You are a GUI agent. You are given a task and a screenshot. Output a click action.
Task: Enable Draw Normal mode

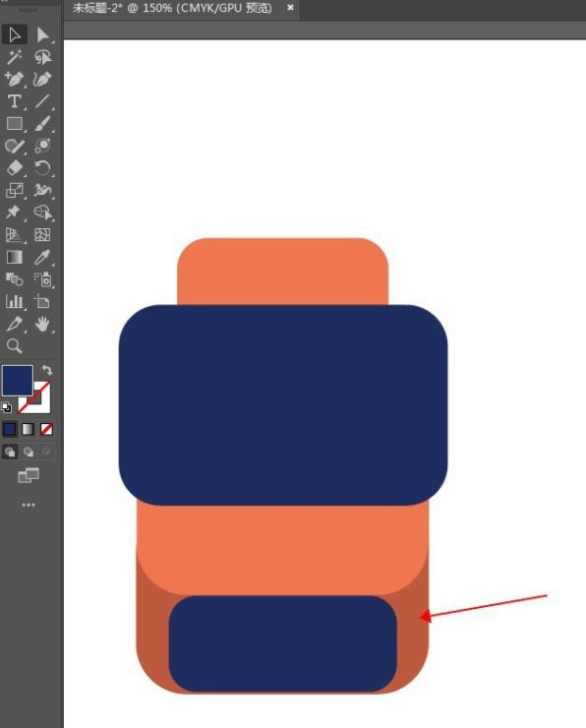(x=10, y=452)
